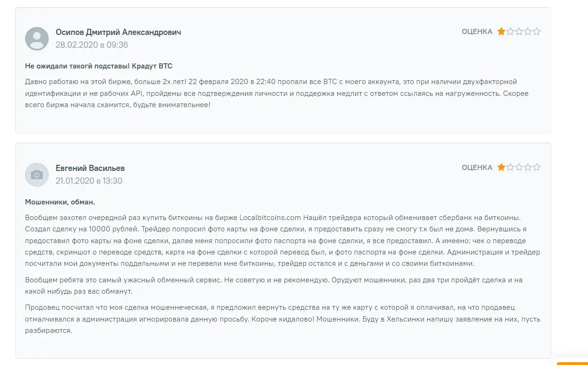Click the Localbitcoins.com mention in Васильев's review
Image resolution: width=588 pixels, height=365 pixels.
click(x=270, y=218)
